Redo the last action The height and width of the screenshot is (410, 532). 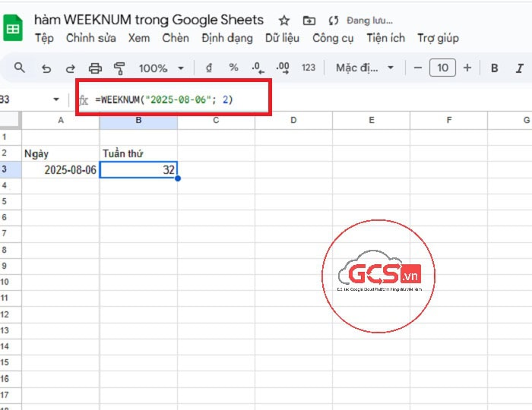click(x=70, y=68)
